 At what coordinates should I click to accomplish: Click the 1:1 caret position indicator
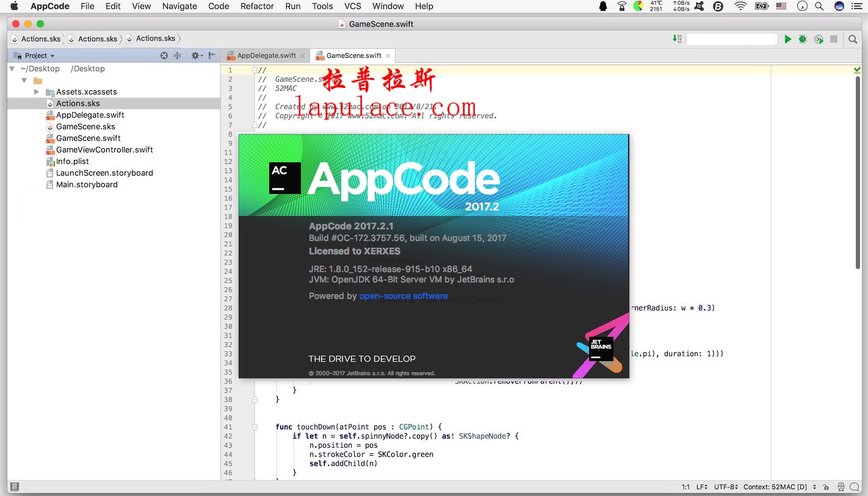tap(685, 487)
